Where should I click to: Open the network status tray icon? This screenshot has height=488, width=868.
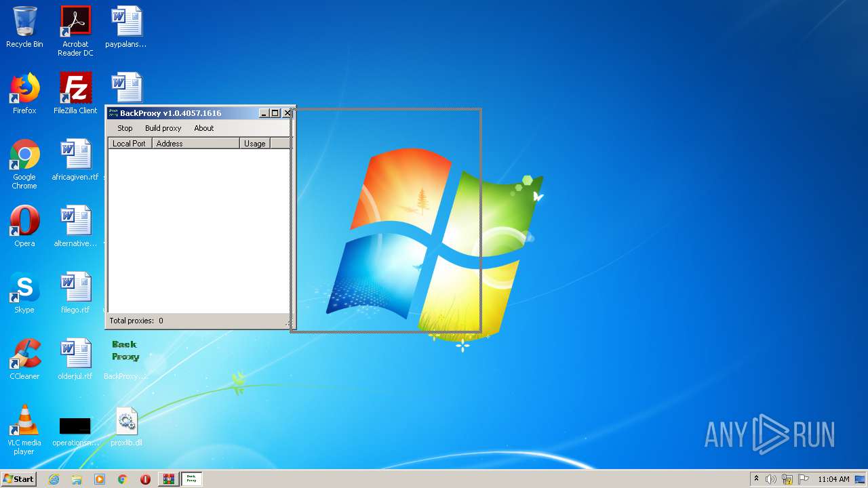[787, 479]
